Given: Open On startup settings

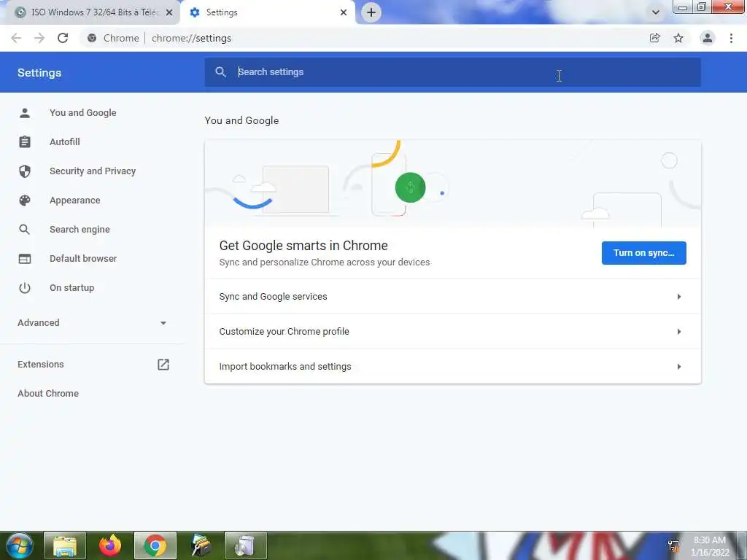Looking at the screenshot, I should click(x=72, y=287).
